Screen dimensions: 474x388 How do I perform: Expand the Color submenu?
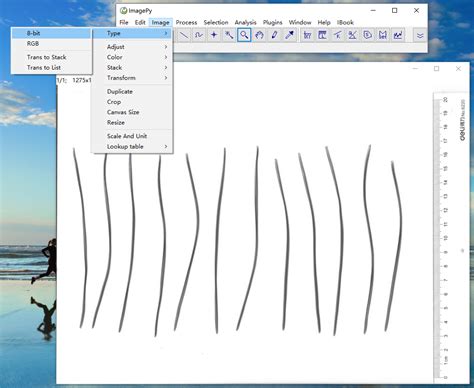(x=132, y=57)
